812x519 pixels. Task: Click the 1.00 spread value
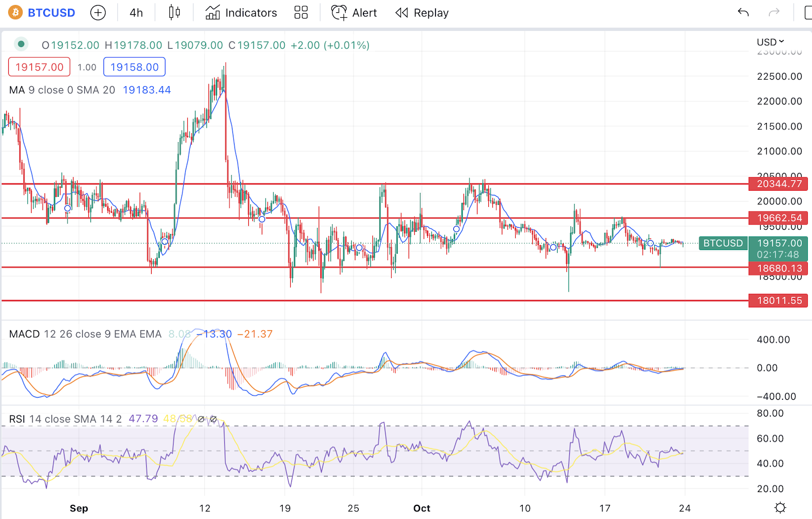tap(87, 67)
